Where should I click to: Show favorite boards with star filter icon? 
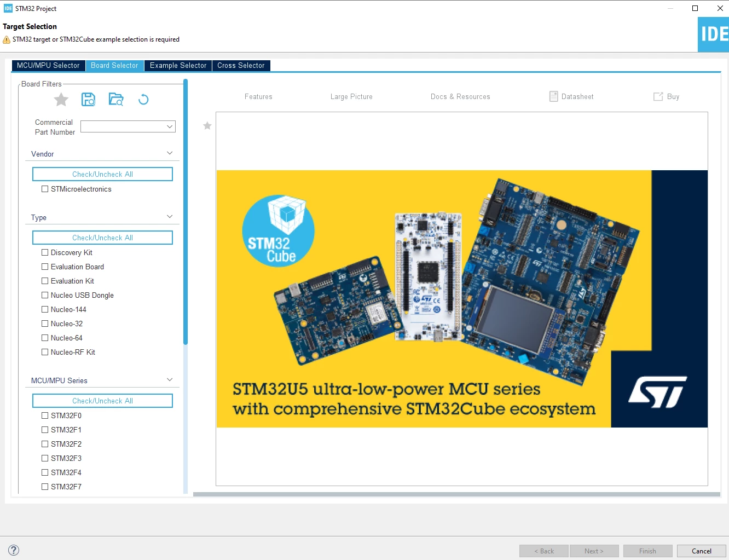(61, 100)
